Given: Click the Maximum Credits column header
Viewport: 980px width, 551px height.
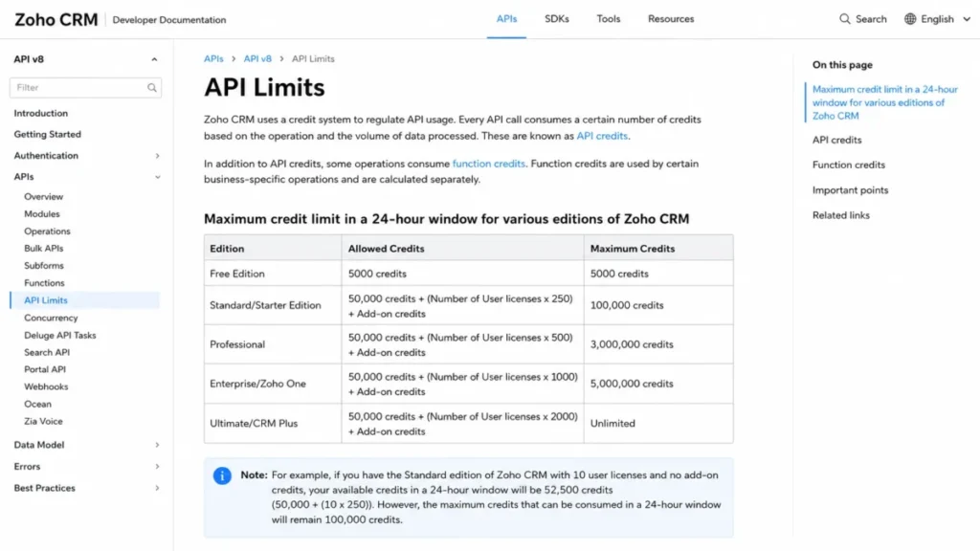Looking at the screenshot, I should pyautogui.click(x=658, y=249).
